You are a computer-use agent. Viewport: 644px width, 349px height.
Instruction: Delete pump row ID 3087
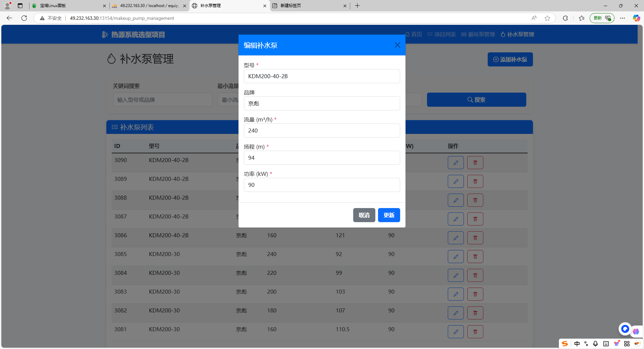coord(475,219)
